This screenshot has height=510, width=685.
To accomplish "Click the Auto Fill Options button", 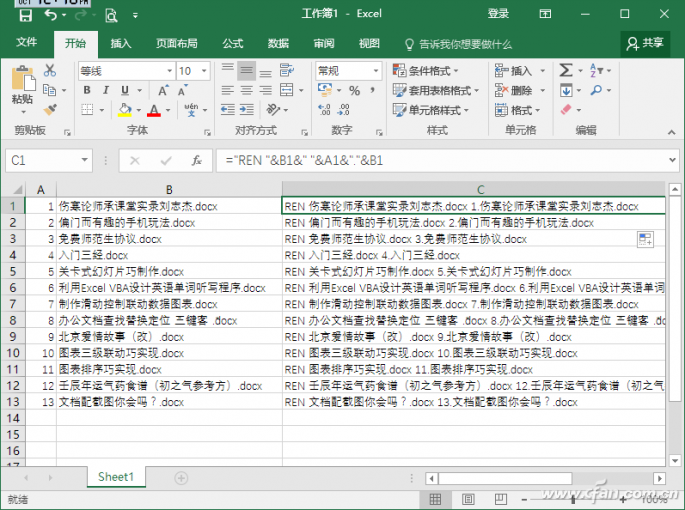I will click(x=645, y=239).
